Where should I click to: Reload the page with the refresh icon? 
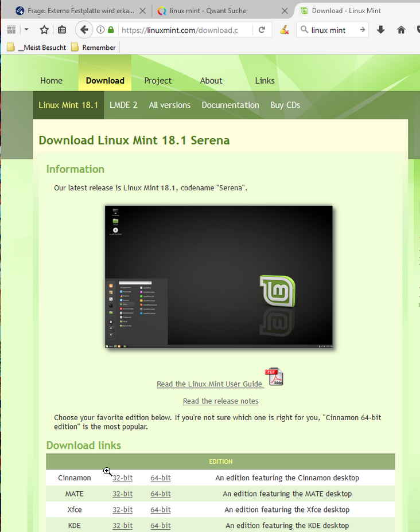(x=262, y=30)
